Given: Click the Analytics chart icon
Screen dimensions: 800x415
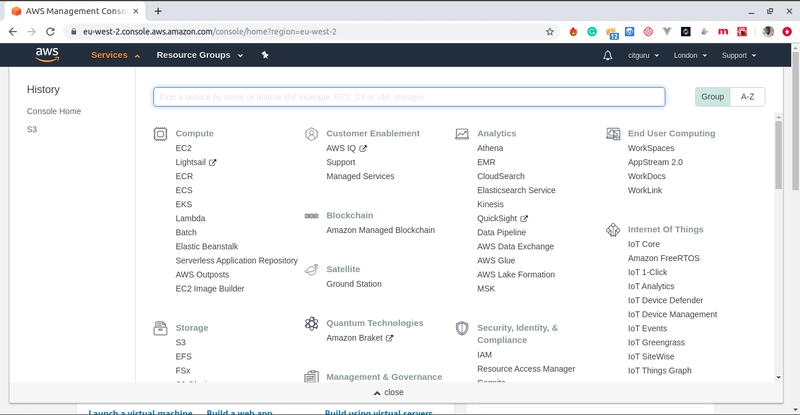Looking at the screenshot, I should coord(462,134).
